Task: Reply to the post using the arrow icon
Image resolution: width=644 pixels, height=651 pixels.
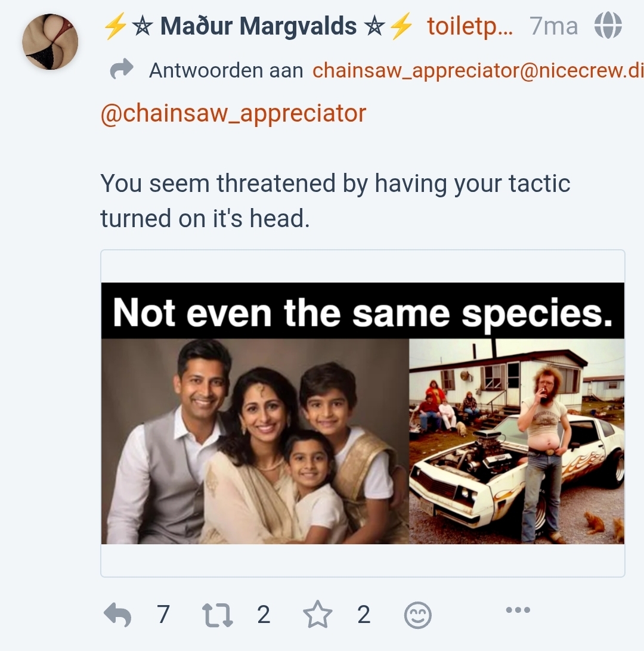Action: [x=117, y=615]
